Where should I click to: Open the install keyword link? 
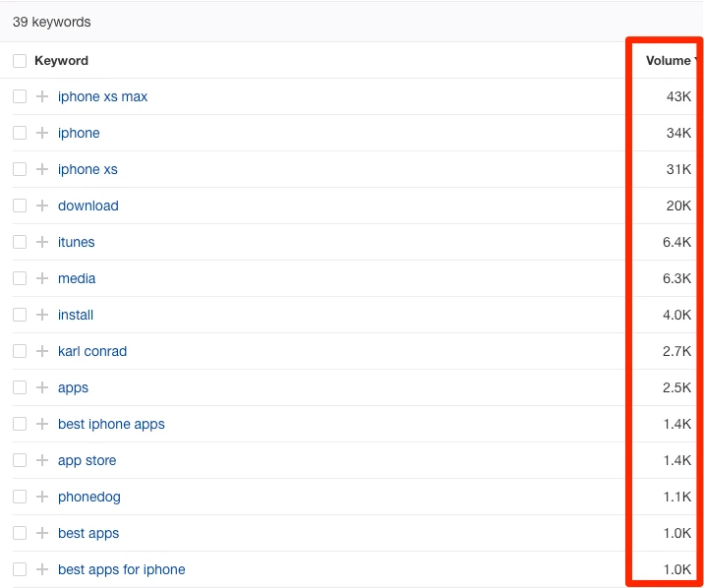click(x=76, y=315)
